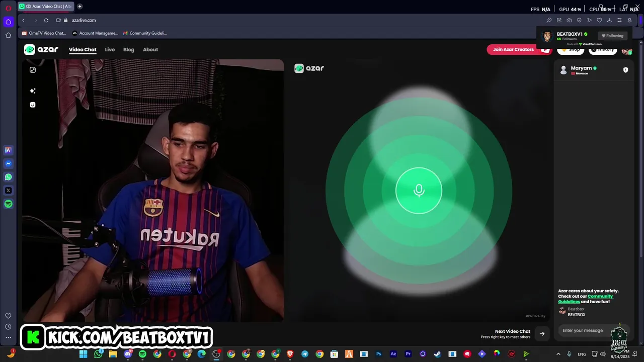Click the edit note icon in the address bar
Viewport: 644px width, 362px height.
pyautogui.click(x=559, y=20)
